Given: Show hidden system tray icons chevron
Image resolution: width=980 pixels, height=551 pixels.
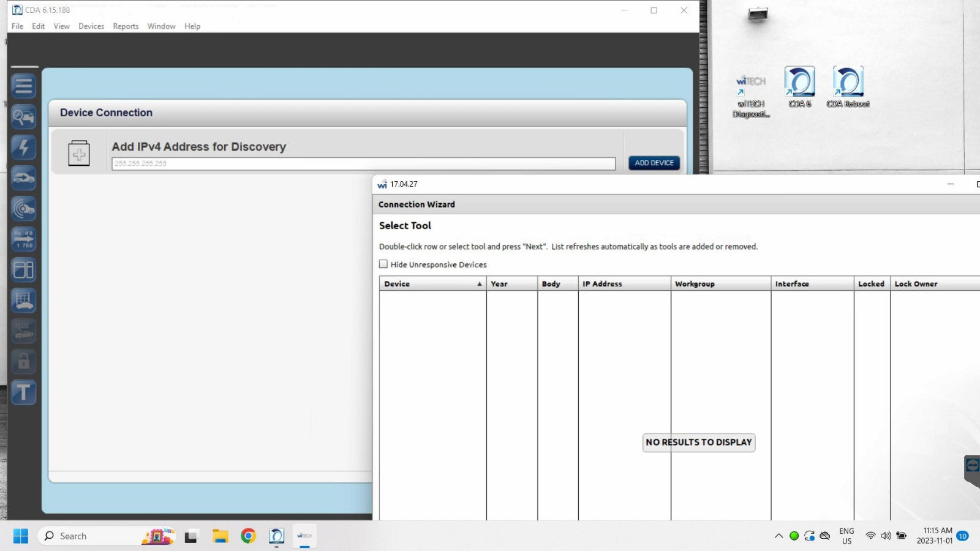Looking at the screenshot, I should click(778, 536).
